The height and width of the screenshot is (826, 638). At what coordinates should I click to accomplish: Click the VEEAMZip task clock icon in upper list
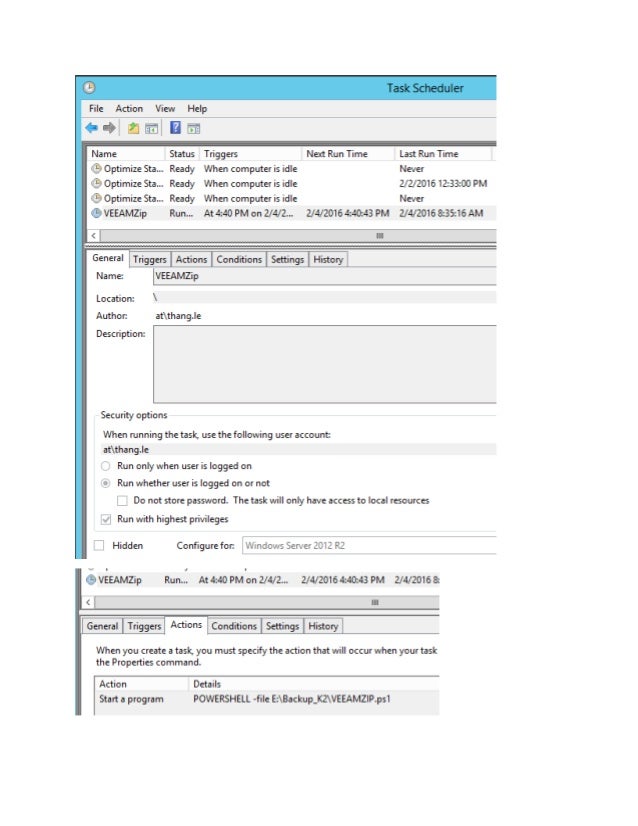96,213
